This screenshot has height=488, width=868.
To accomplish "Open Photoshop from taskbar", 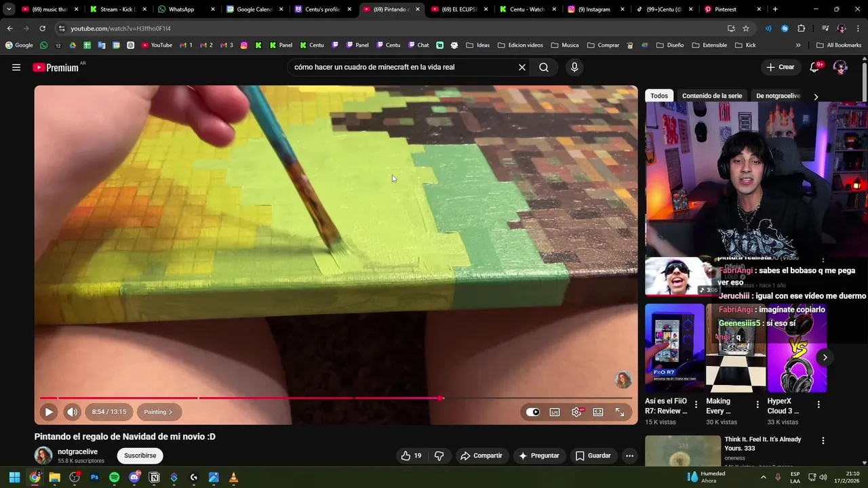I will pyautogui.click(x=94, y=477).
